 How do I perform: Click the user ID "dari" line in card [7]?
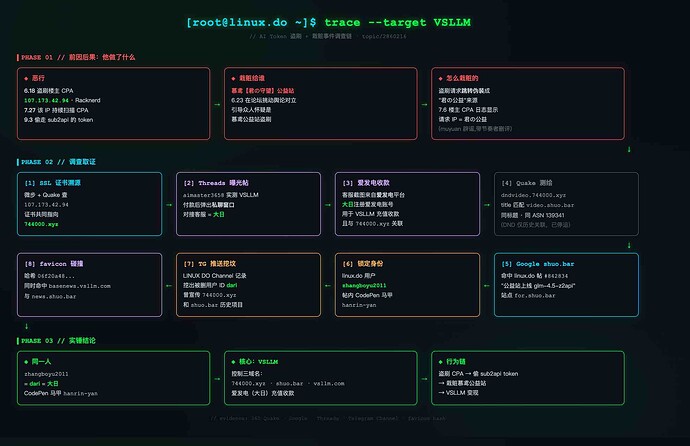pyautogui.click(x=210, y=285)
